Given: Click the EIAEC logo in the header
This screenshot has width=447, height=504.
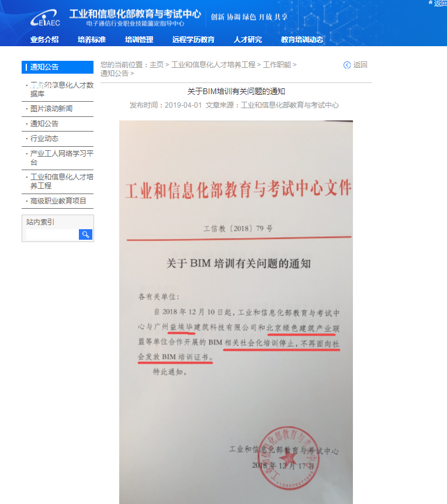Looking at the screenshot, I should pyautogui.click(x=46, y=18).
